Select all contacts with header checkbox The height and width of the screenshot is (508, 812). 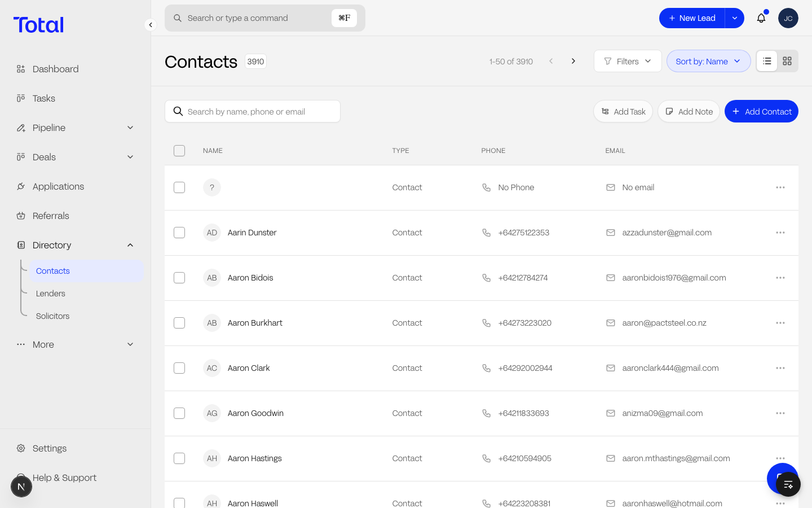[179, 151]
